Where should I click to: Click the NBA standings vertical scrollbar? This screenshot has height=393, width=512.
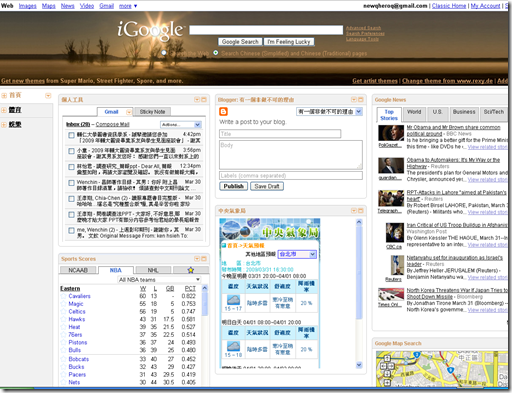(205, 303)
